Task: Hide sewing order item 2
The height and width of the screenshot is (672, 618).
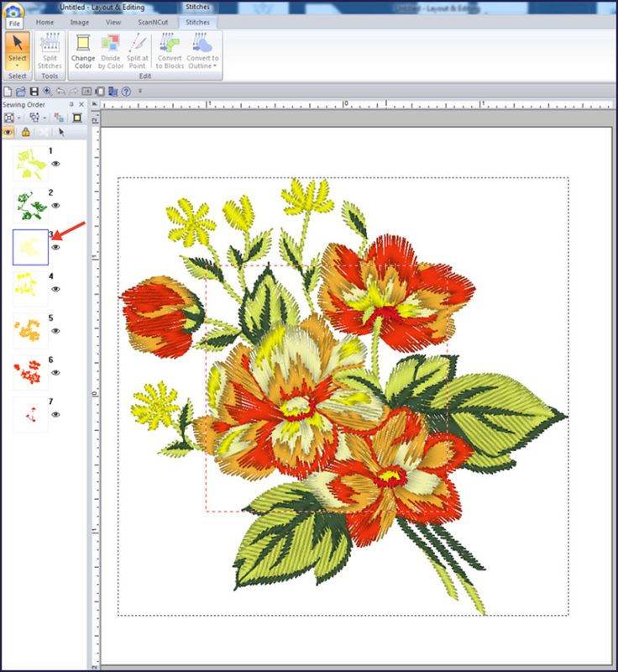Action: pyautogui.click(x=55, y=205)
